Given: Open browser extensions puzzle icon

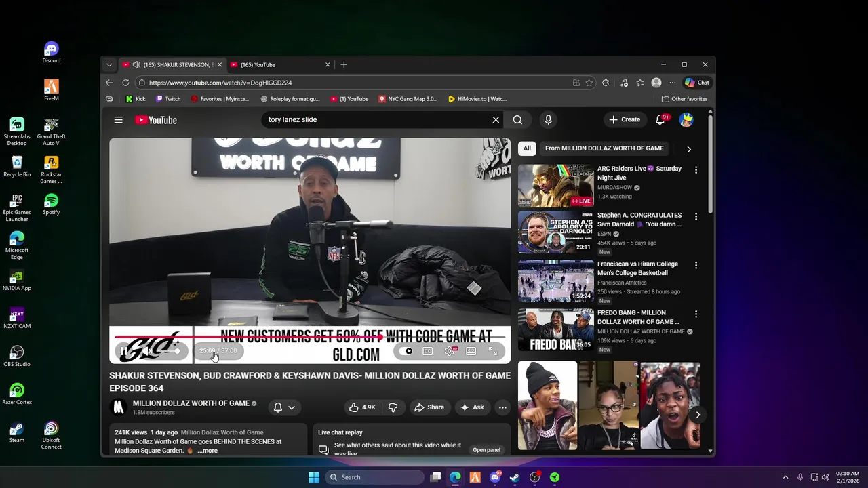Looking at the screenshot, I should click(x=605, y=83).
